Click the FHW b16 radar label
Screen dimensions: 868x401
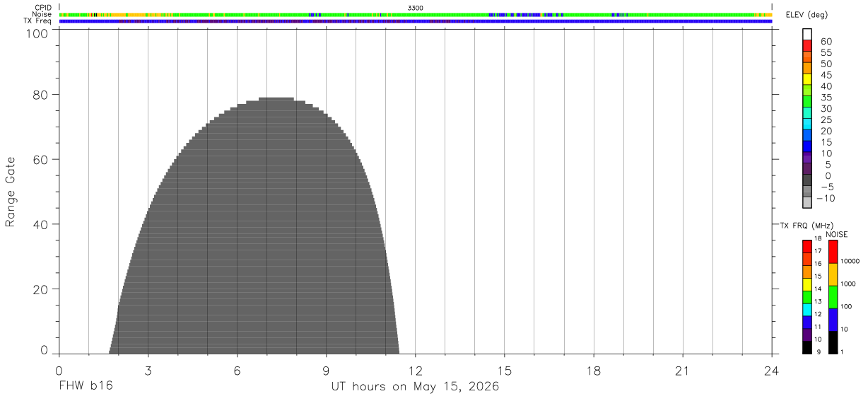86,387
